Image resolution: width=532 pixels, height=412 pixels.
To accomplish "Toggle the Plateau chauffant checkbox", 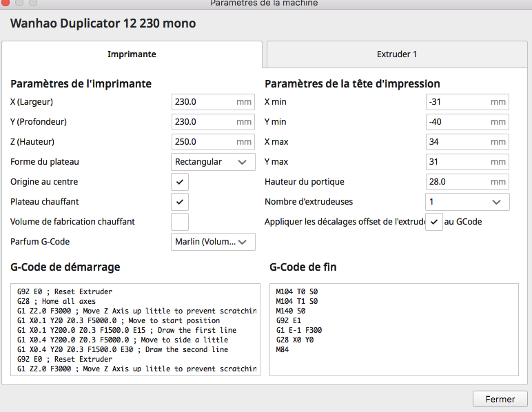I will [180, 202].
